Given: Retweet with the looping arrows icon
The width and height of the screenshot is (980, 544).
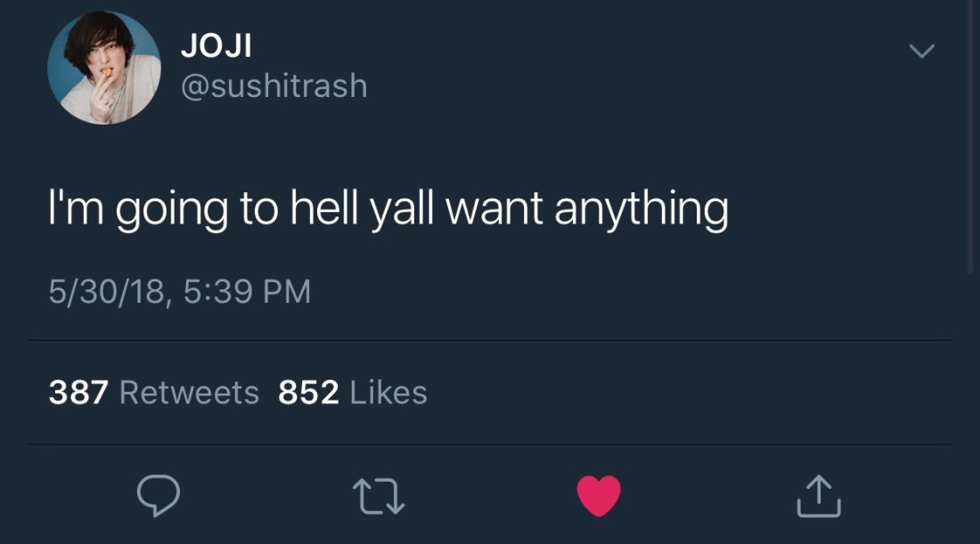Looking at the screenshot, I should point(379,497).
